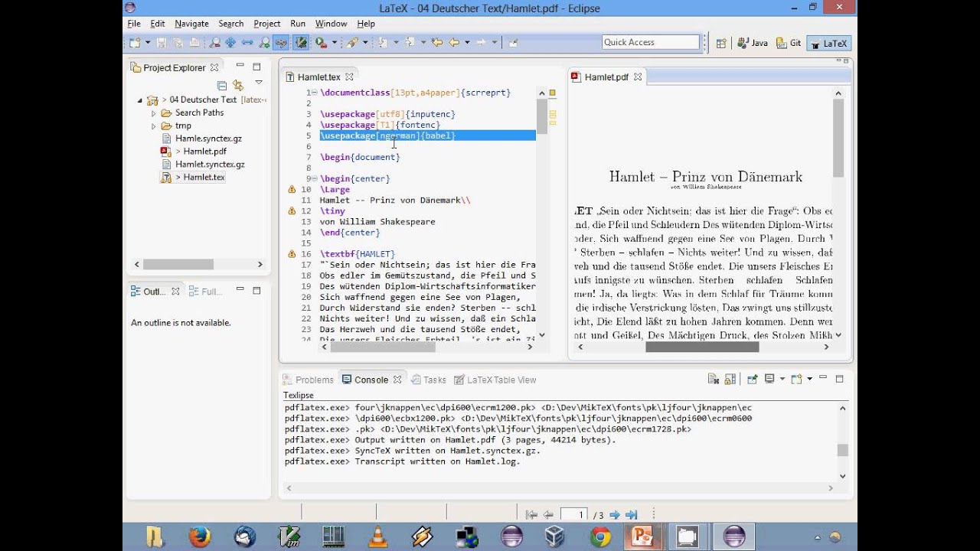The width and height of the screenshot is (980, 551).
Task: Open the Back history dropdown arrow
Action: click(x=466, y=43)
